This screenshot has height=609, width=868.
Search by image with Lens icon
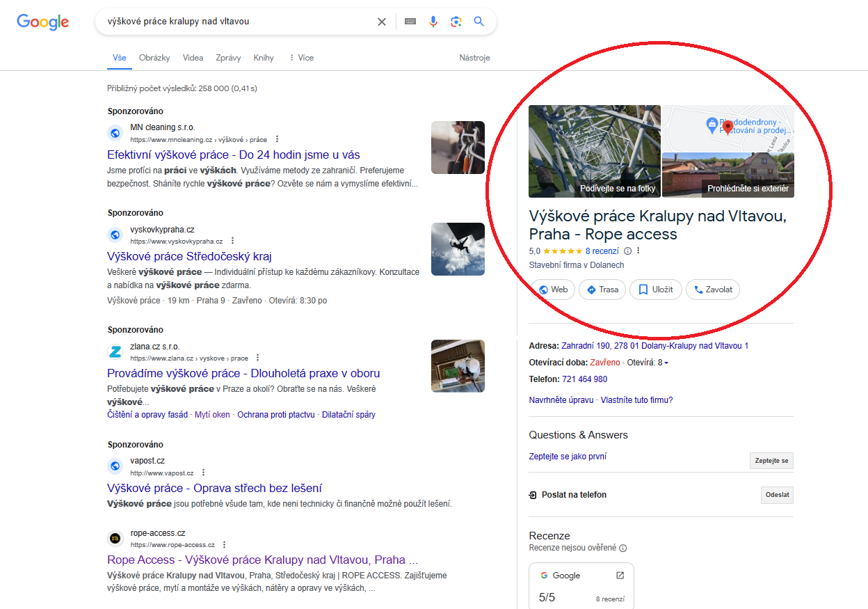(456, 22)
